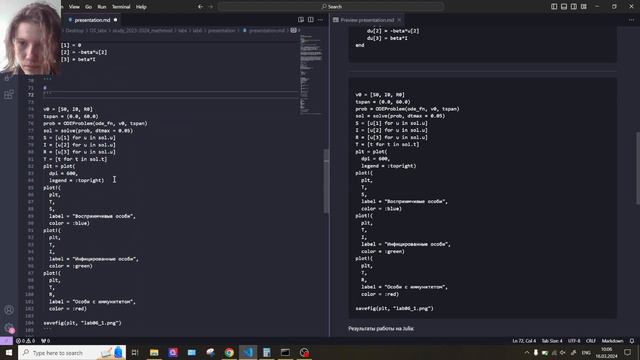This screenshot has width=640, height=360.
Task: Select the presentation.md editor tab
Action: point(92,20)
